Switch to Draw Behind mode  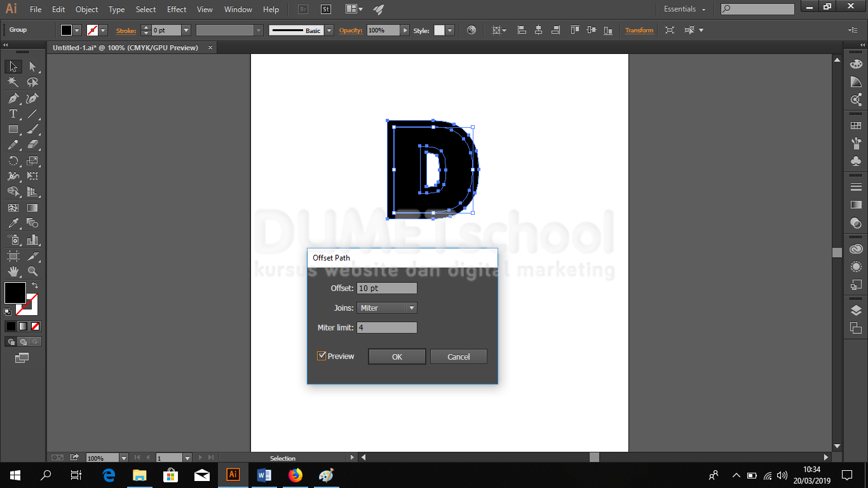coord(23,342)
